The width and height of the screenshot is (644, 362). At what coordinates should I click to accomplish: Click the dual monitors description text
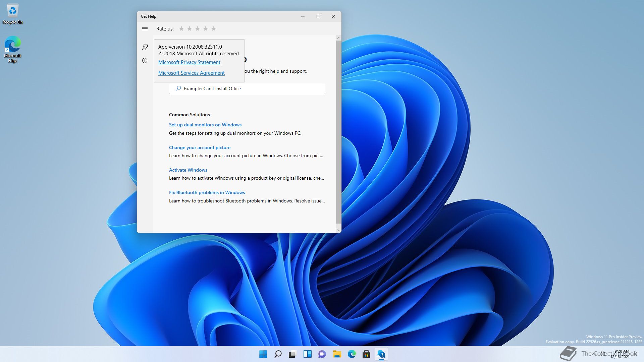pyautogui.click(x=235, y=133)
